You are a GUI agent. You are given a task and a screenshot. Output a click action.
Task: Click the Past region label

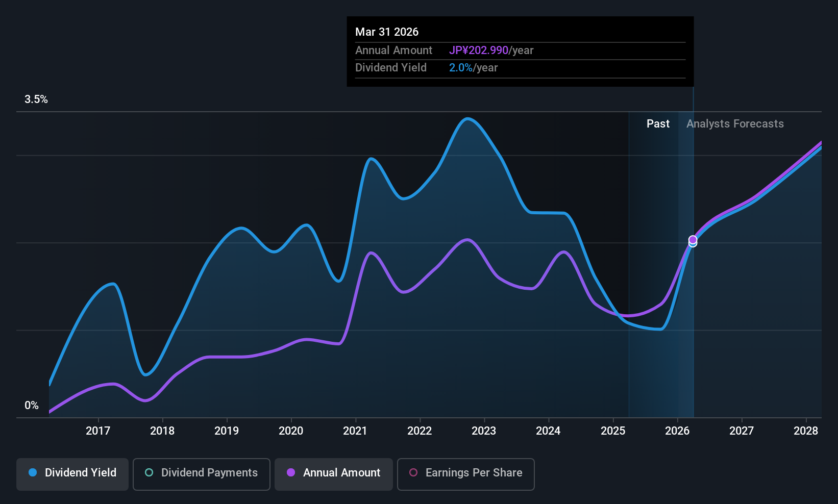tap(658, 124)
